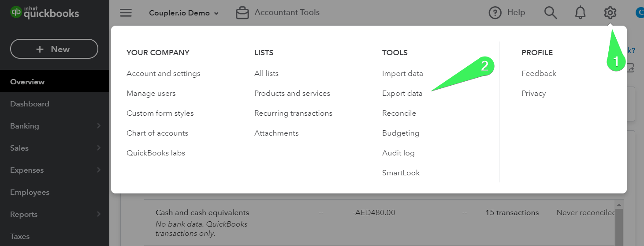Open Reconcile tool
The image size is (644, 246).
[x=399, y=113]
